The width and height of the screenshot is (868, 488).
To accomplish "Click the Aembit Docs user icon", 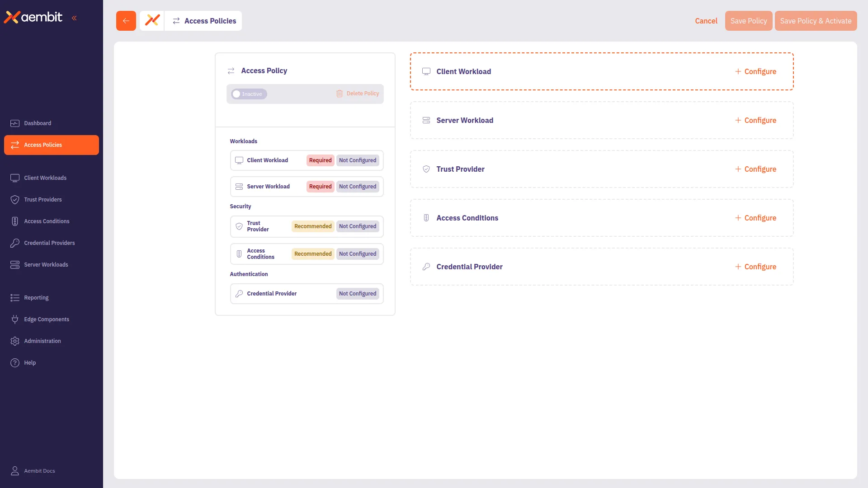I will click(x=15, y=471).
